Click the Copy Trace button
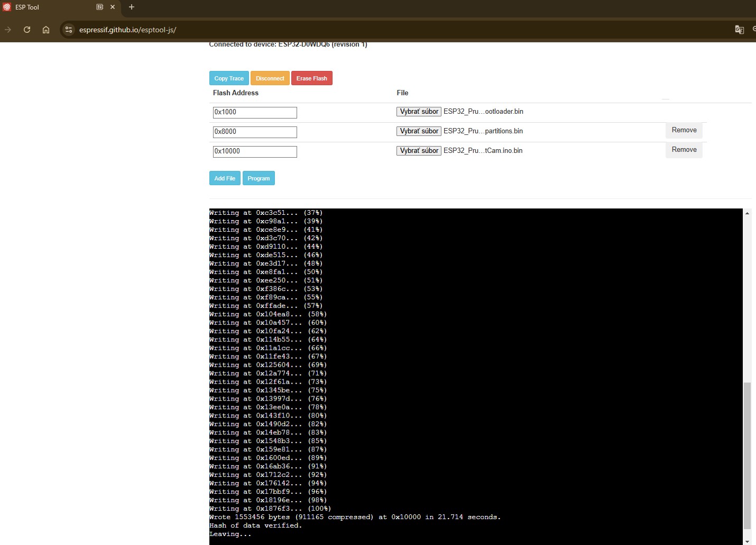 pos(229,78)
